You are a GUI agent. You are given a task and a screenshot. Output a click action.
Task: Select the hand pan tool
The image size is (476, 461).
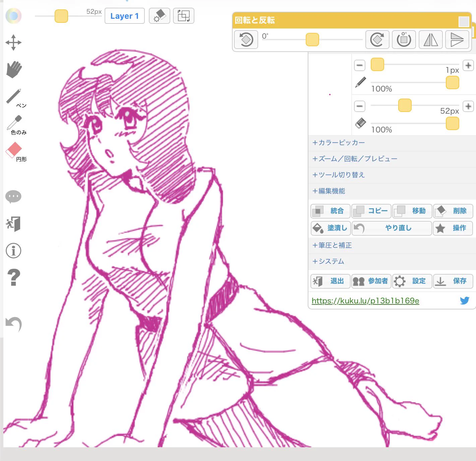[x=14, y=69]
